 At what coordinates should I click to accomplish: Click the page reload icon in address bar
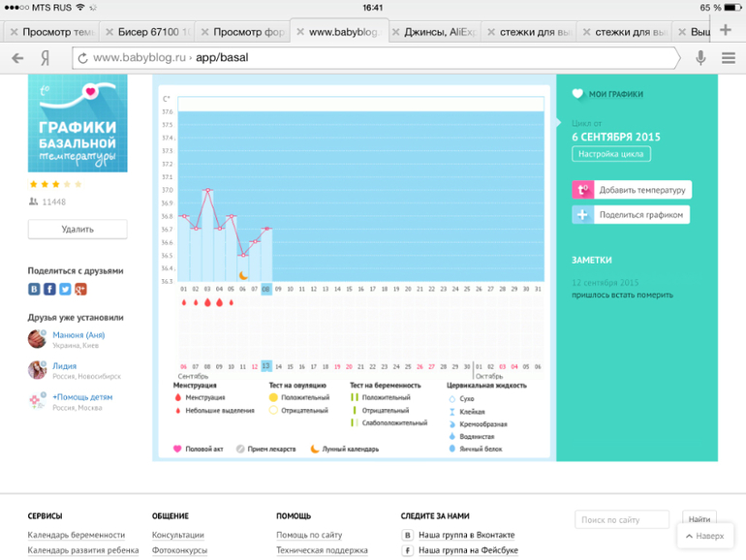point(83,58)
